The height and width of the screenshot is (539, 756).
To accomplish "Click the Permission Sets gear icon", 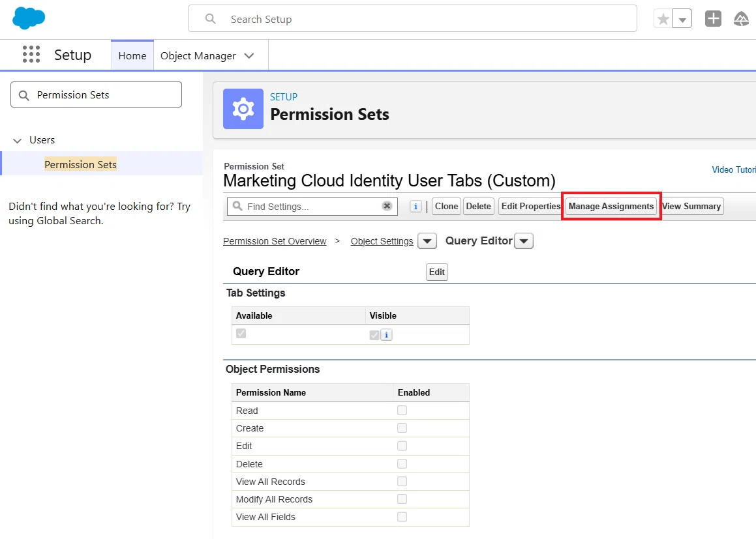I will pyautogui.click(x=243, y=109).
